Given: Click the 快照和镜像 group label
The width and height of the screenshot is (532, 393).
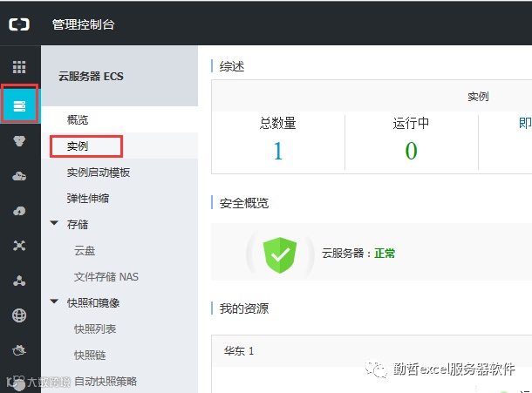Looking at the screenshot, I should pos(93,302).
